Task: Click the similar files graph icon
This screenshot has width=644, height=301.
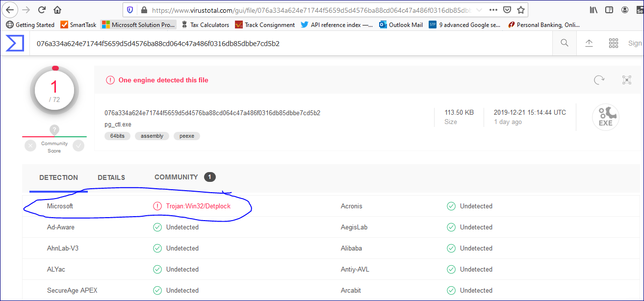Action: pyautogui.click(x=626, y=80)
